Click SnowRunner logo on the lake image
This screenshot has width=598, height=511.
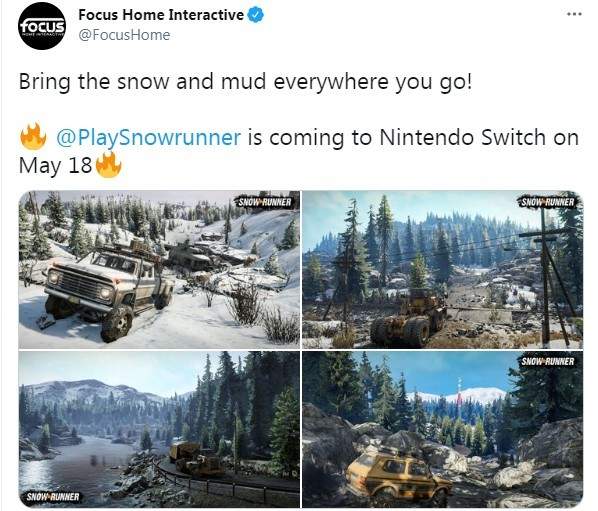(53, 497)
